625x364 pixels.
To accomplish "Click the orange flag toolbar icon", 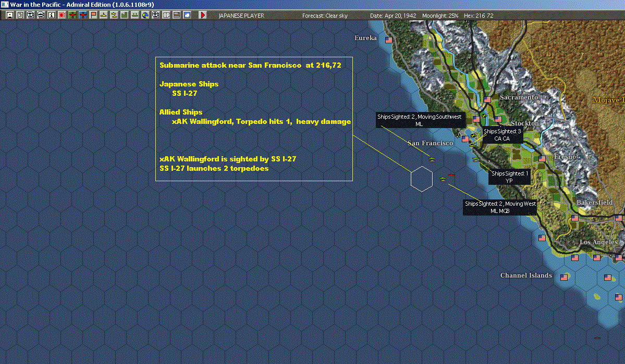I will pyautogui.click(x=93, y=15).
